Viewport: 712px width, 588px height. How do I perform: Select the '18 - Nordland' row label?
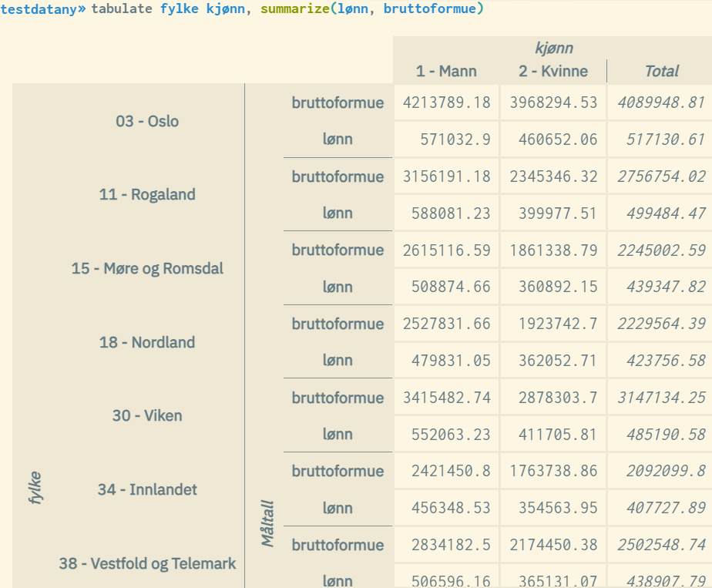pos(147,342)
